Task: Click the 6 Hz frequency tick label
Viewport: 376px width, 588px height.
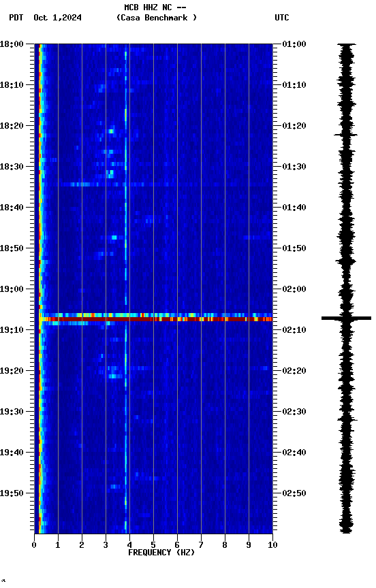Action: [177, 545]
